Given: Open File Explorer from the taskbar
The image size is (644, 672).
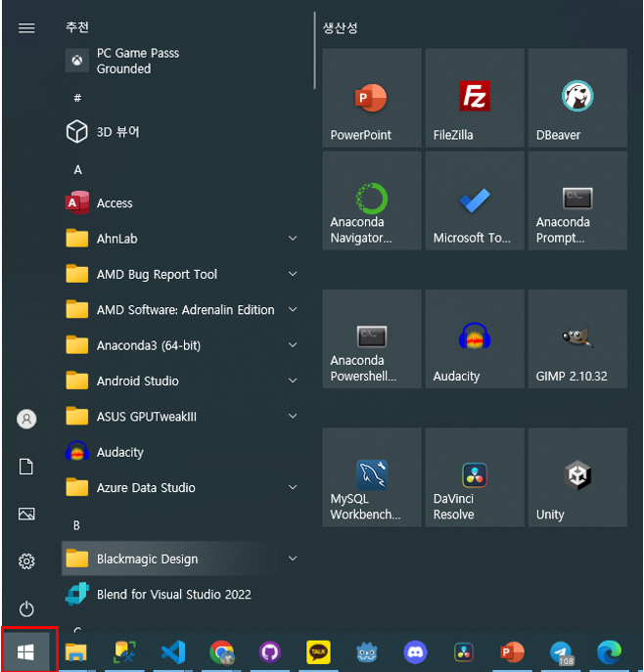Looking at the screenshot, I should (x=76, y=652).
